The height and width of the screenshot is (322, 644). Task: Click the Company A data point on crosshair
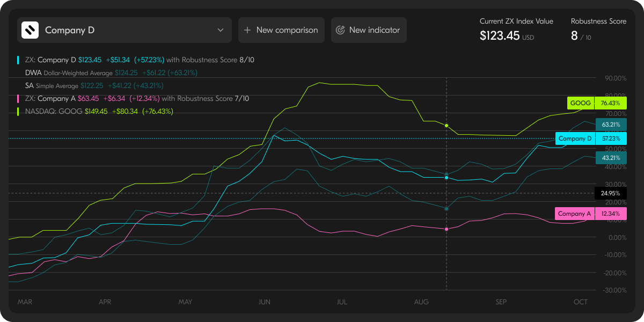447,229
